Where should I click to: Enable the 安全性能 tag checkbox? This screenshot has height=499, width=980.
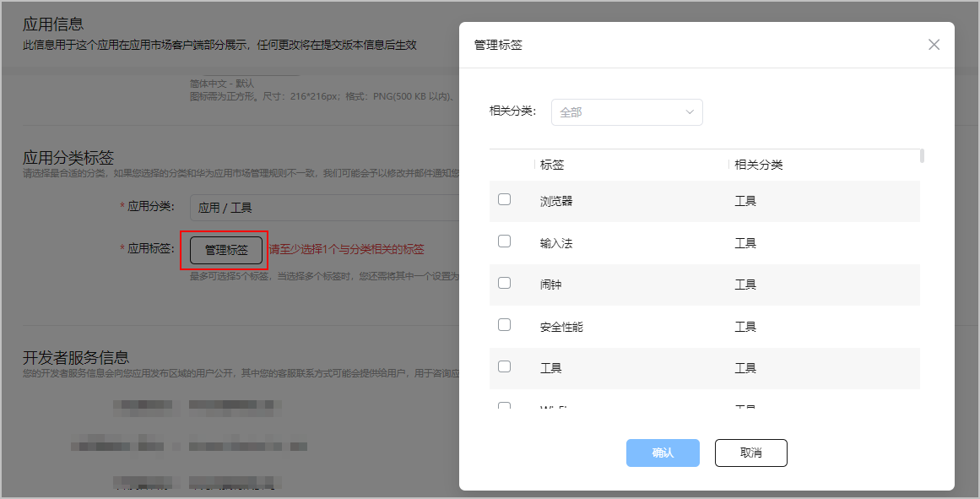coord(504,324)
